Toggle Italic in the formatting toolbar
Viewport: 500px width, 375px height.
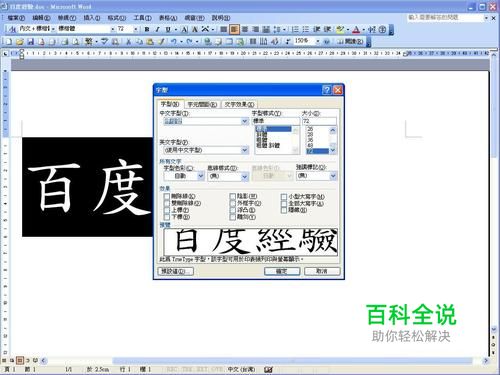pyautogui.click(x=157, y=30)
